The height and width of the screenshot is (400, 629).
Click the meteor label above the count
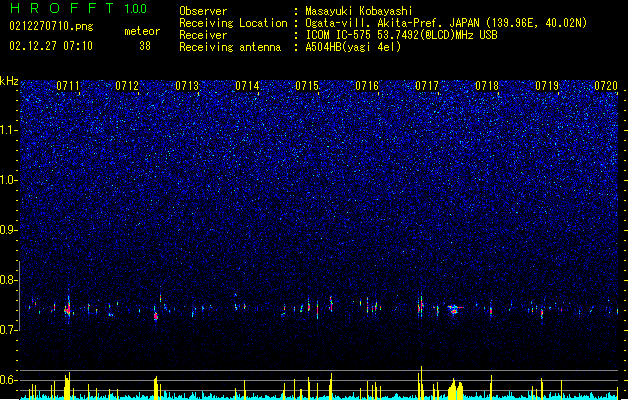(142, 31)
